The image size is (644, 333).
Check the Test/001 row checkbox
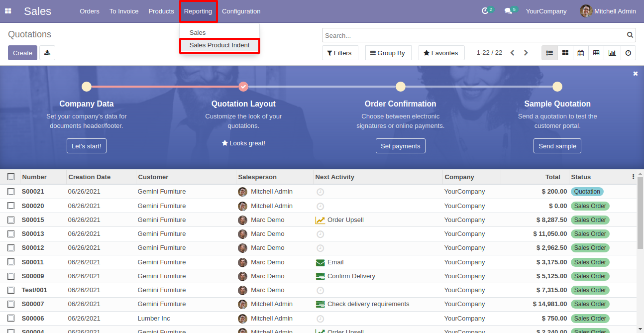pos(11,290)
